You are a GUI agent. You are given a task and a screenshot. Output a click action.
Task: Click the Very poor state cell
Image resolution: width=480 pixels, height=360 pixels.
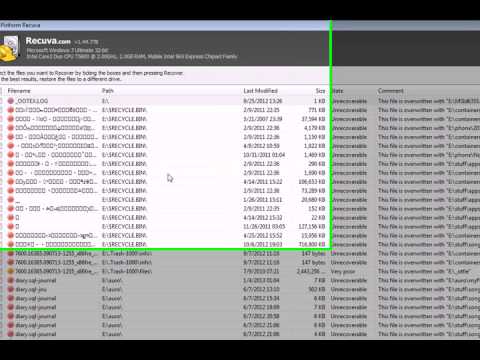coord(343,271)
